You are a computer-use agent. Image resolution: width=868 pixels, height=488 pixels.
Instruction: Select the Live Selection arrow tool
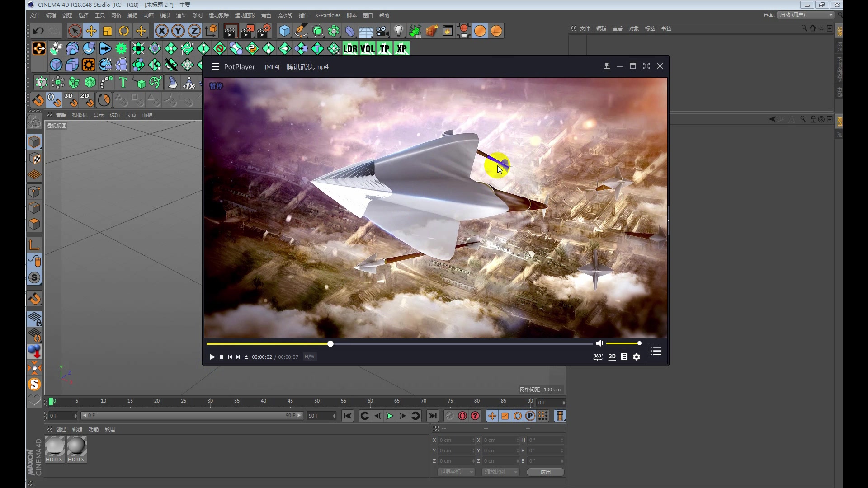click(x=75, y=31)
